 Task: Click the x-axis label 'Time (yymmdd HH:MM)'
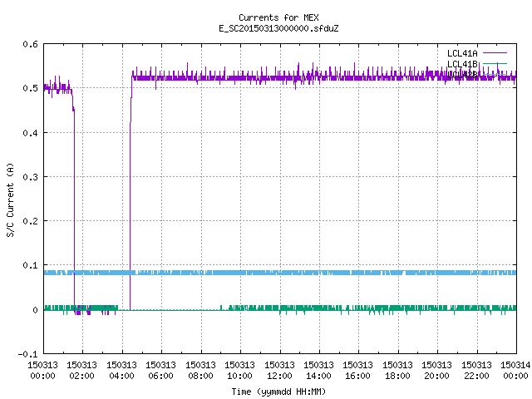[x=278, y=392]
